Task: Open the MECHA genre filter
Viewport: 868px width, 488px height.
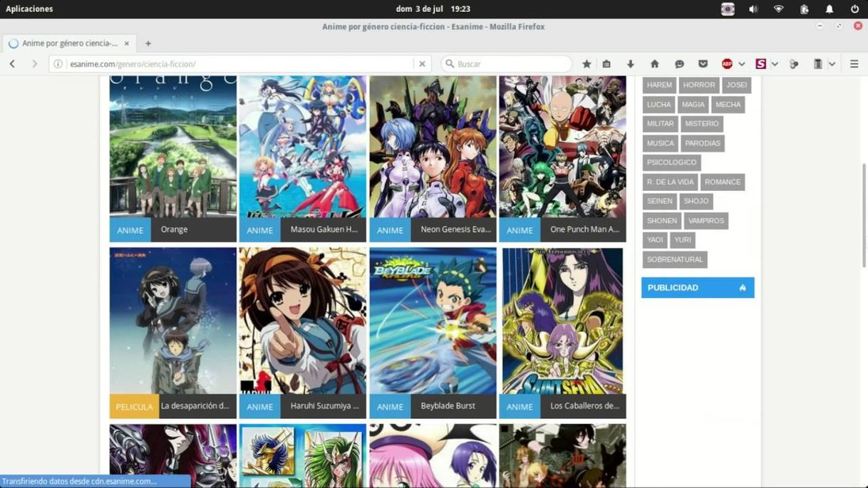Action: click(728, 104)
